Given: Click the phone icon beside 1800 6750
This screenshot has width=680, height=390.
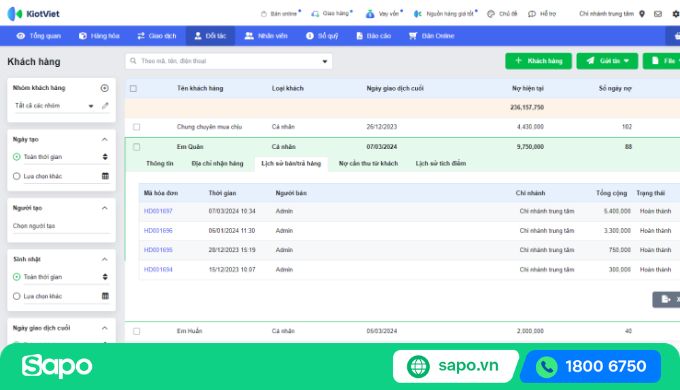Looking at the screenshot, I should coord(546,367).
